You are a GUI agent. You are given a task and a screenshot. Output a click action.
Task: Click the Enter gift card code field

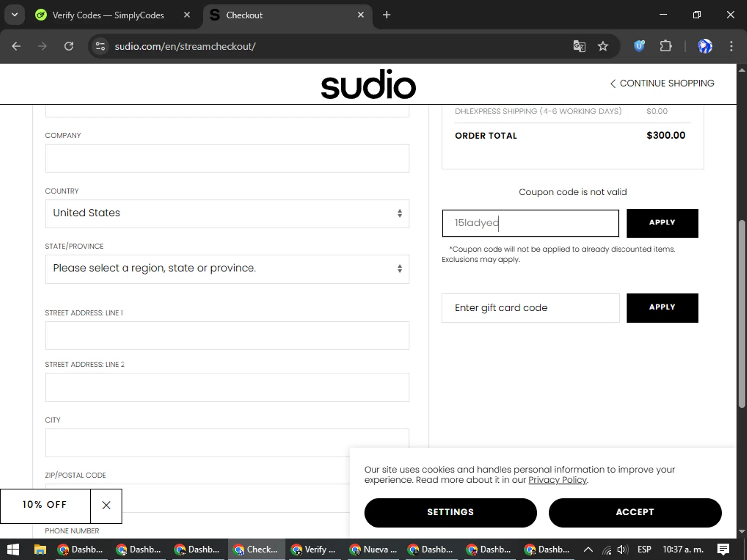[530, 308]
